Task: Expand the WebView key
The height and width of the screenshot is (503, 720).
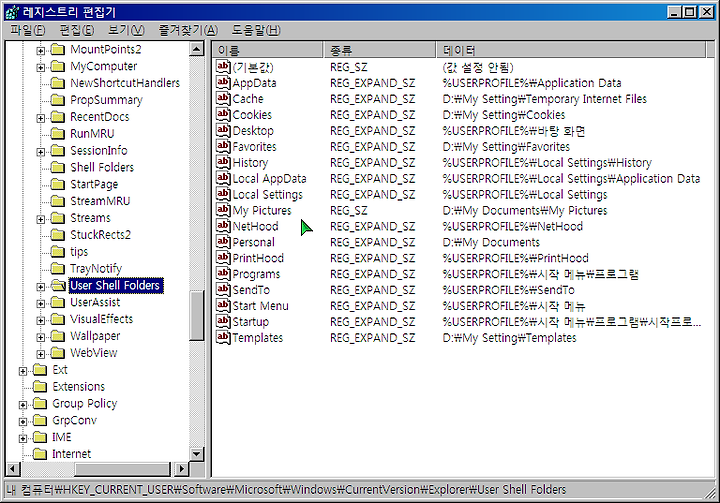Action: pos(40,354)
